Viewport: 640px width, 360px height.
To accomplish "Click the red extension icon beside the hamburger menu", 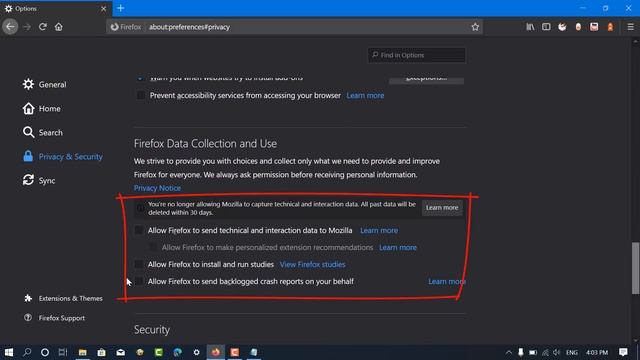I will click(610, 27).
